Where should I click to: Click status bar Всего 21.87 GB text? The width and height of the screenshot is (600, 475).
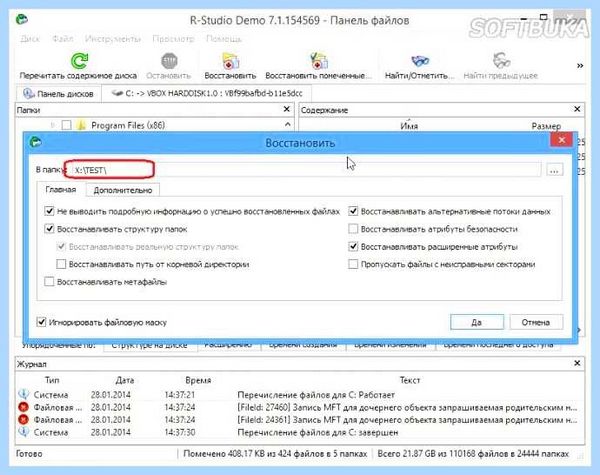[473, 454]
